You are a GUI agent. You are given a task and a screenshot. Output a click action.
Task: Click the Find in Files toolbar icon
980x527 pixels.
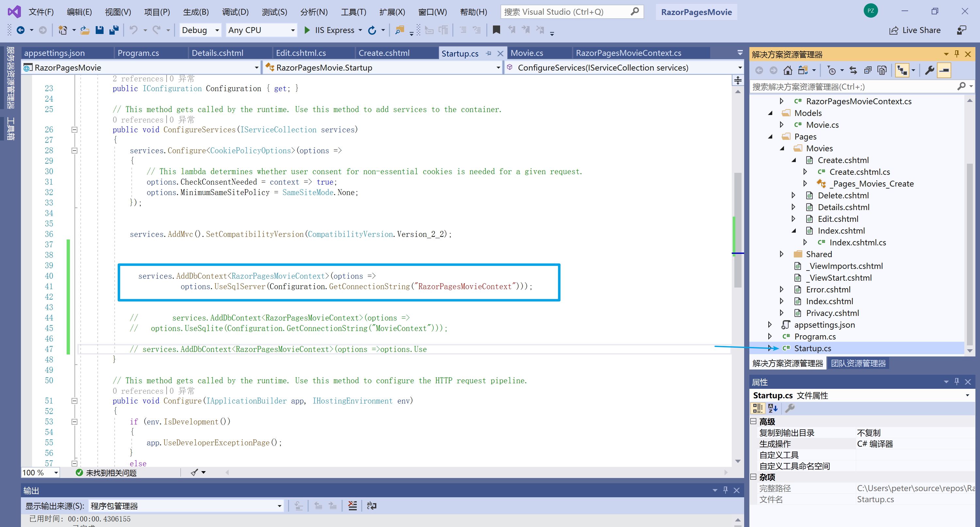pyautogui.click(x=400, y=30)
